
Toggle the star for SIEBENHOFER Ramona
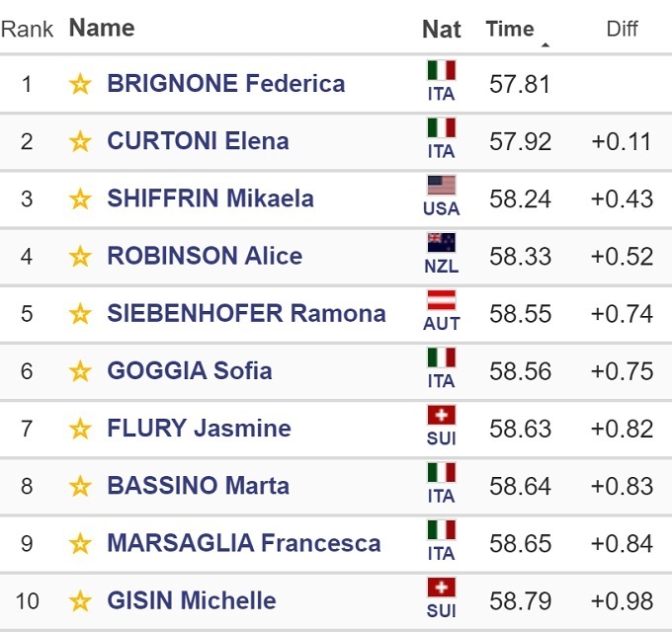(x=80, y=314)
